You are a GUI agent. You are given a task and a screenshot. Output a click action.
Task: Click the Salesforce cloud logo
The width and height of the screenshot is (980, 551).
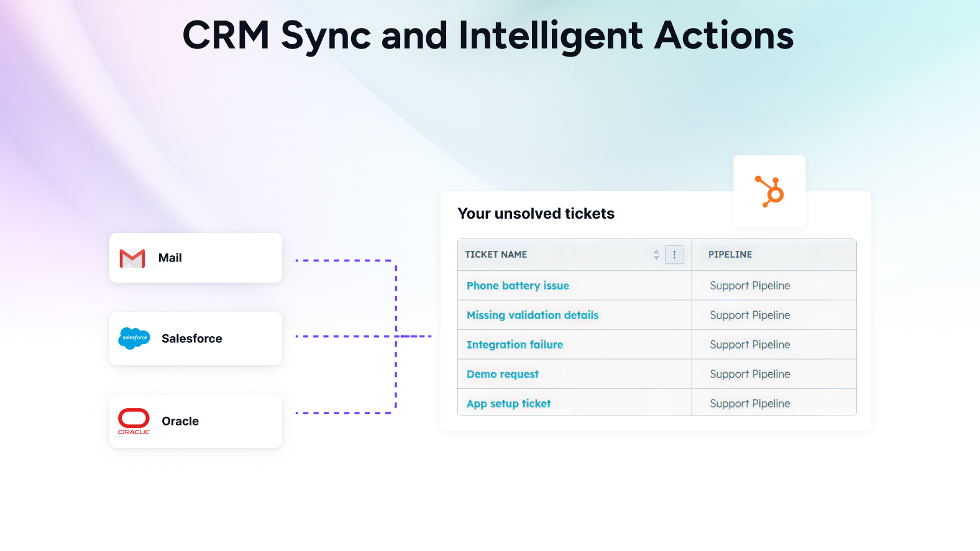[x=134, y=338]
